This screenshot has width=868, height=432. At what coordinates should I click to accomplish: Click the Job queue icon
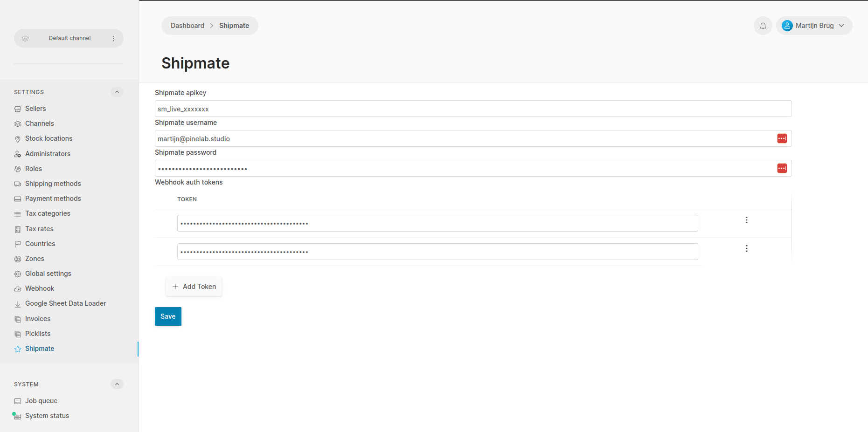tap(18, 401)
